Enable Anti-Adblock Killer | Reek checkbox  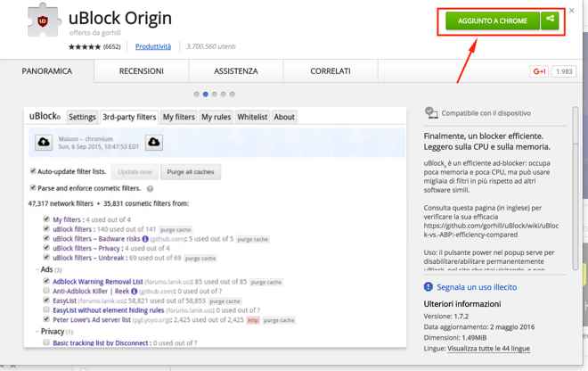(x=46, y=291)
